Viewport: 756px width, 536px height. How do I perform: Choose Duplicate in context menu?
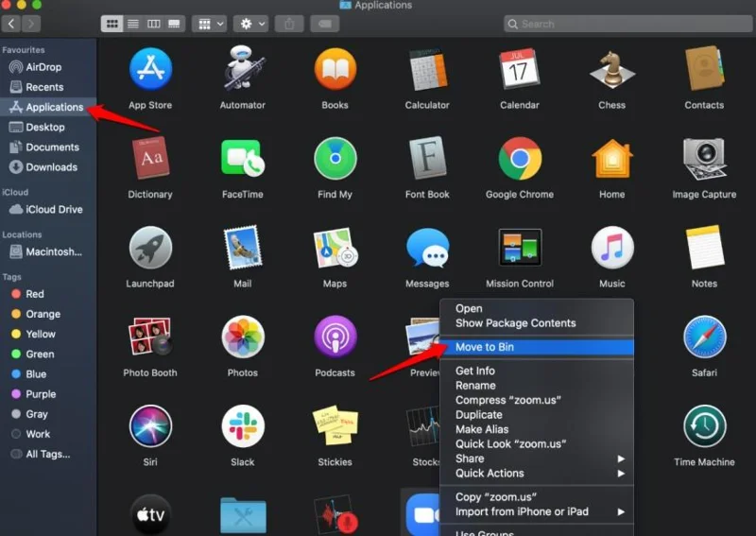tap(537, 415)
